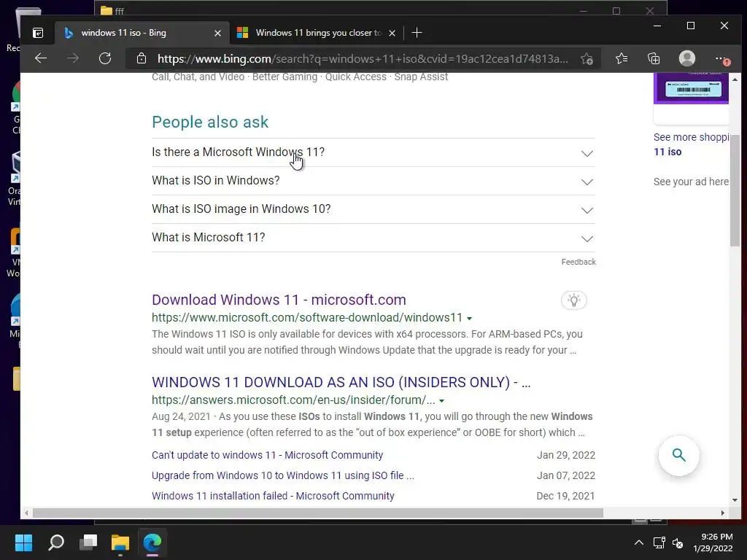Click Microsoft Edge taskbar icon

[x=152, y=542]
